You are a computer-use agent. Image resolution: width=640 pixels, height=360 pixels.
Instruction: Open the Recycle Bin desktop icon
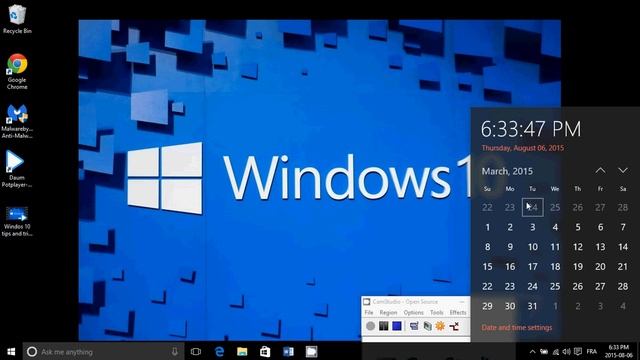tap(17, 19)
